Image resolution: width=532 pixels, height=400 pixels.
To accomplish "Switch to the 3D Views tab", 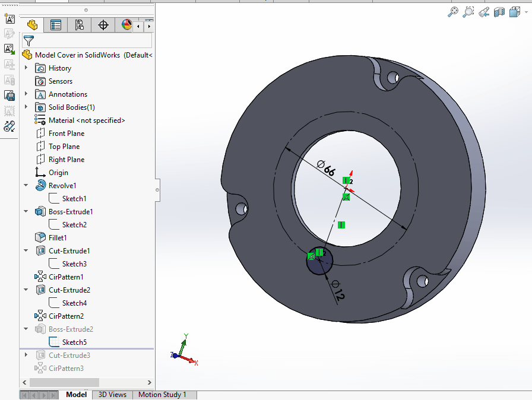I will (x=112, y=395).
